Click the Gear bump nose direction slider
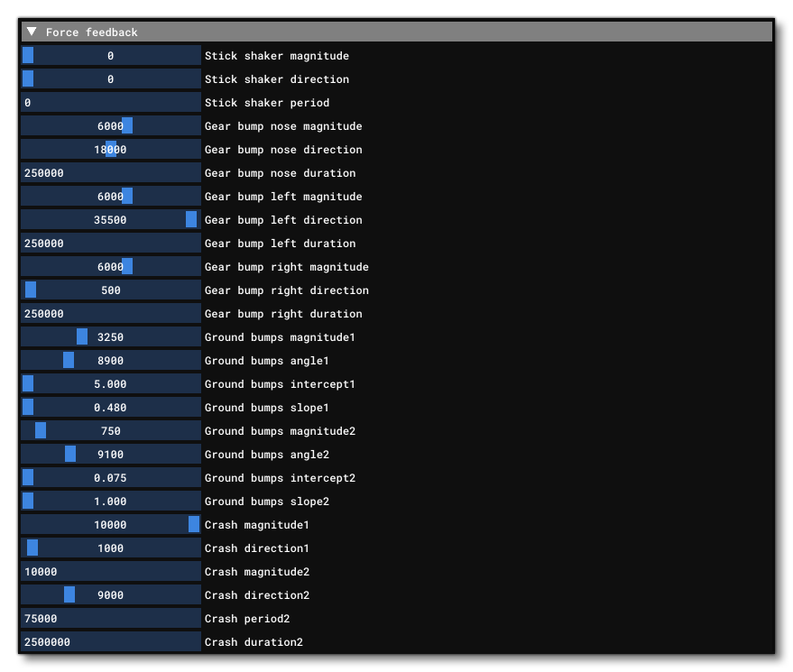Viewport: 793px width, 672px height. (111, 150)
